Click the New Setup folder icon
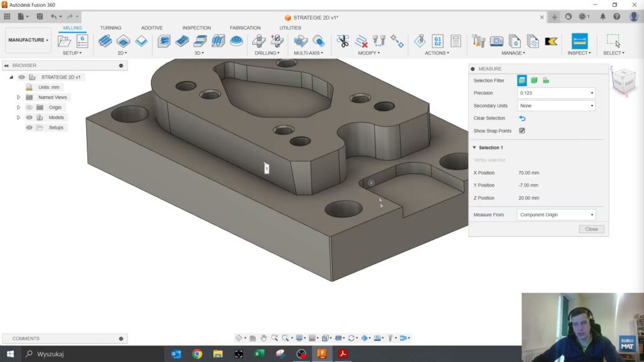Viewport: 644px width, 362px height. (x=64, y=41)
